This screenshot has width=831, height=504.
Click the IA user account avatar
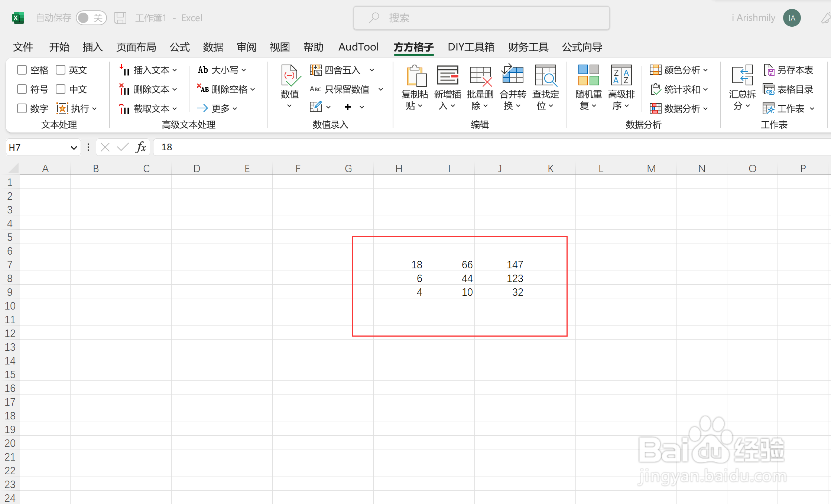[x=792, y=18]
